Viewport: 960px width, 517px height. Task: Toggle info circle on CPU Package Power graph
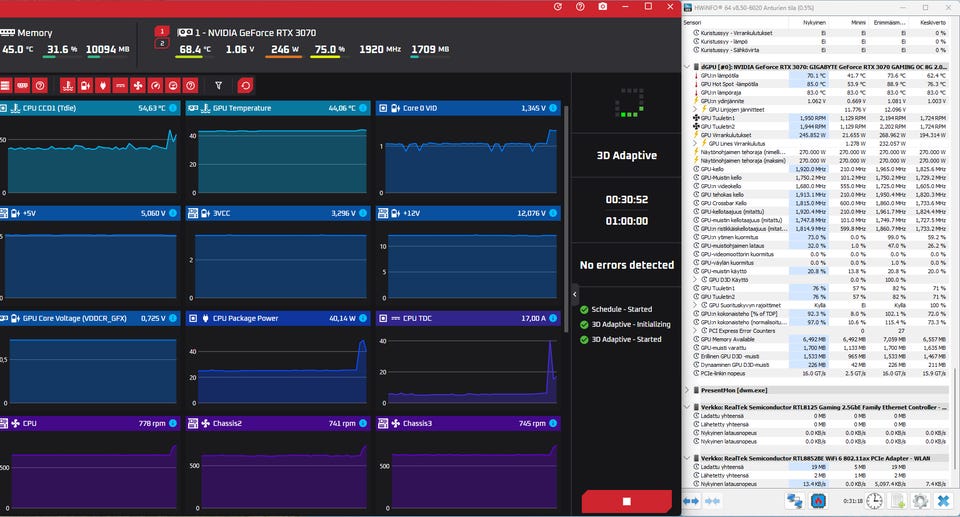pyautogui.click(x=363, y=318)
